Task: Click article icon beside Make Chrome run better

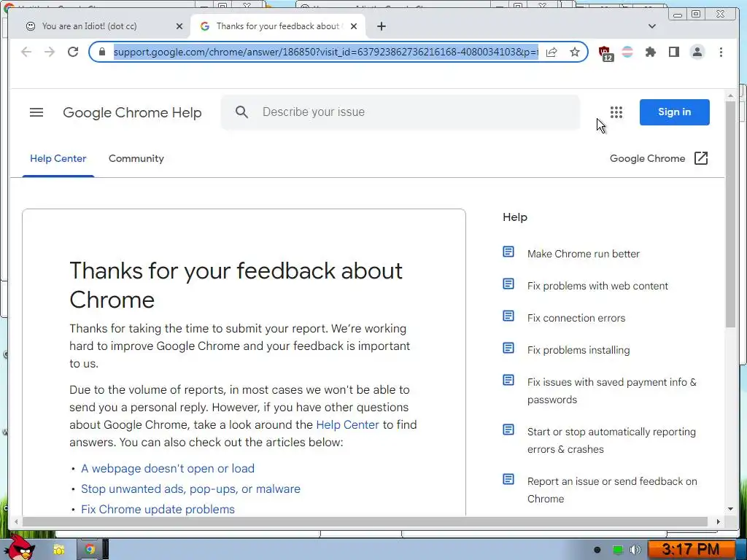Action: tap(508, 252)
